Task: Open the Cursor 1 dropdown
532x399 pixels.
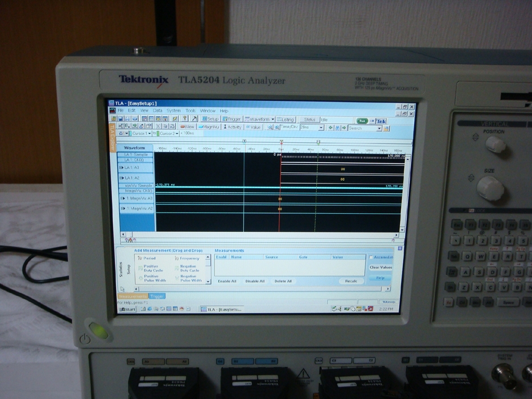Action: coord(149,133)
